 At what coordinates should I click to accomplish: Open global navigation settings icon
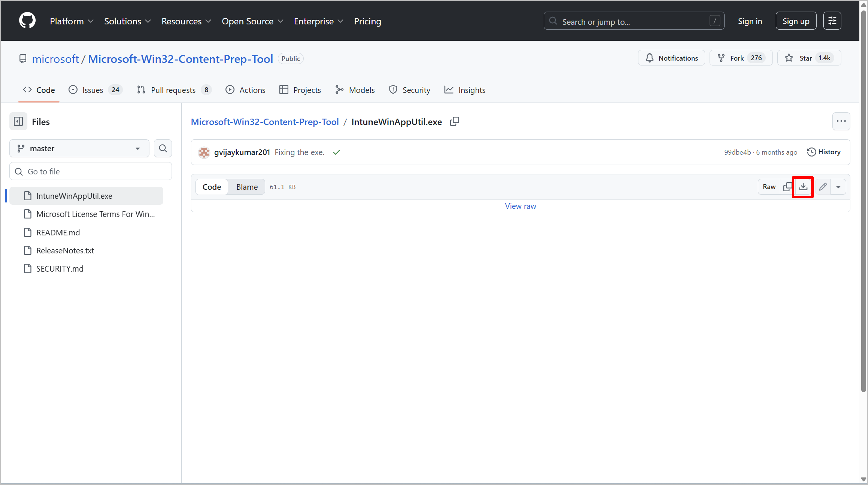coord(832,21)
